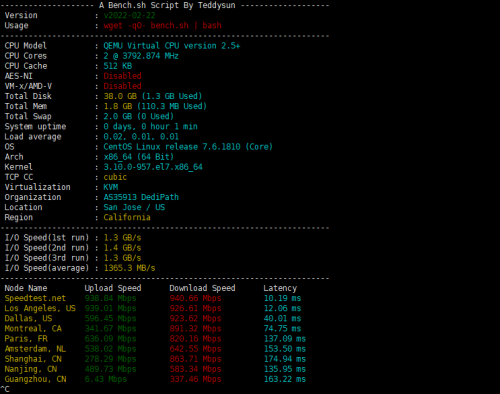Screen dimensions: 500x394
Task: Click the red Disabled value beside AES-NI
Action: 122,76
